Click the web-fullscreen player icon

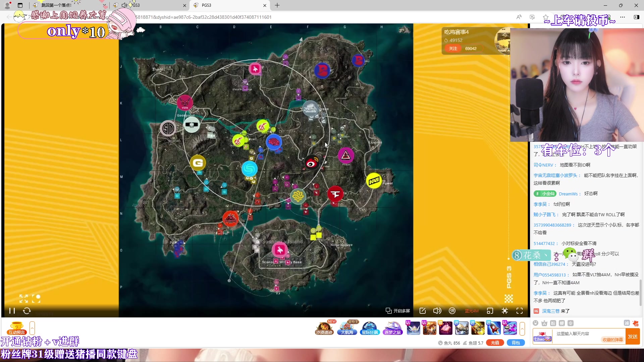tap(505, 311)
